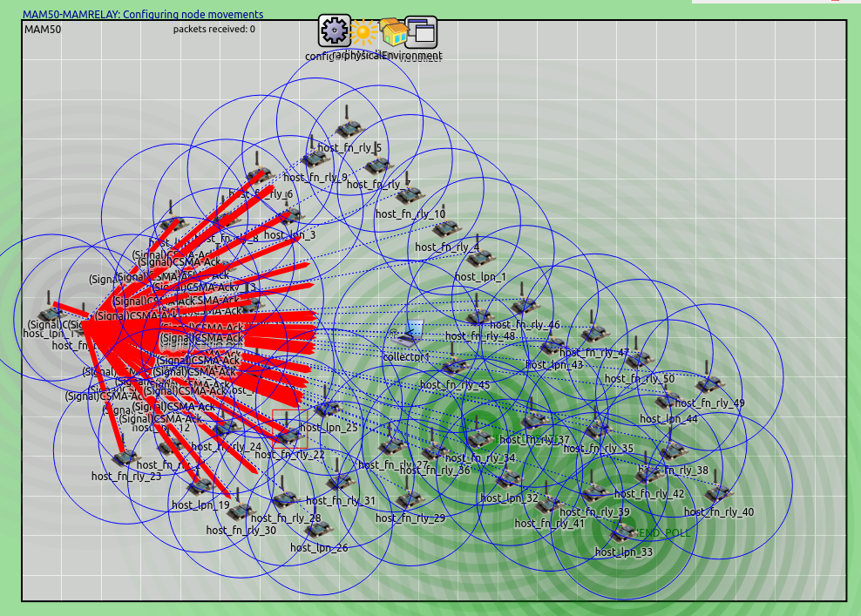Click the 'MAM50' network name label
This screenshot has width=861, height=616.
[43, 30]
